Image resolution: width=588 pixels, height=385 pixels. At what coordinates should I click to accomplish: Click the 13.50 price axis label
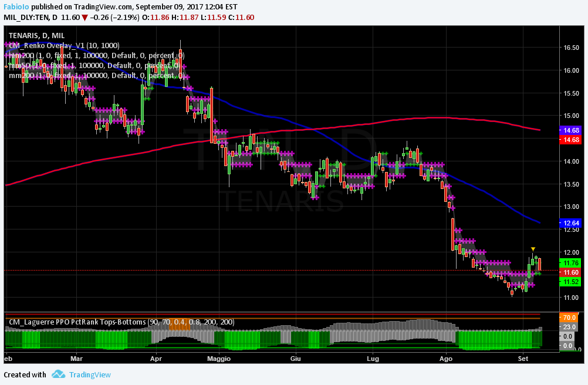(571, 184)
